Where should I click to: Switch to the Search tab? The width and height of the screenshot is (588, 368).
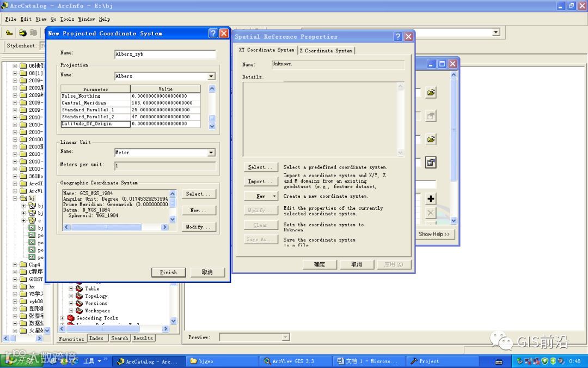pyautogui.click(x=120, y=338)
